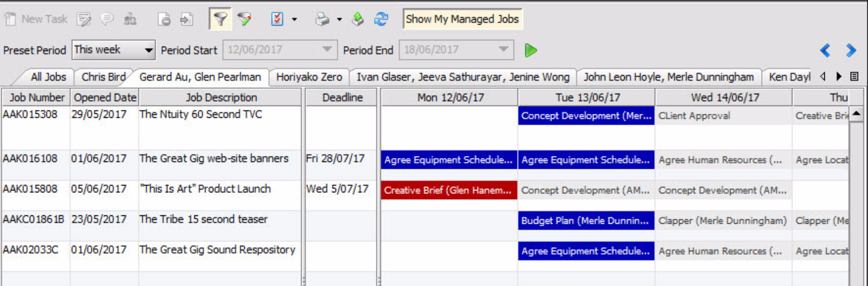Switch to the All Jobs tab
The image size is (868, 286).
48,77
